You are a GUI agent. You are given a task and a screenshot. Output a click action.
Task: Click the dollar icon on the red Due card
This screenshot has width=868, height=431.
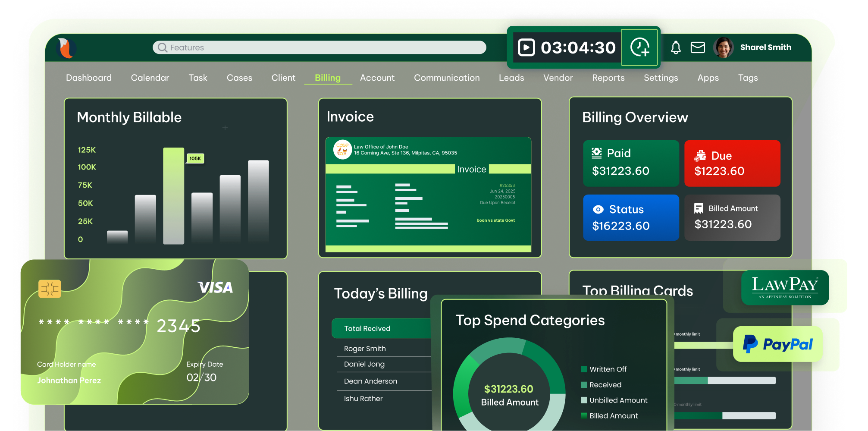pos(701,156)
